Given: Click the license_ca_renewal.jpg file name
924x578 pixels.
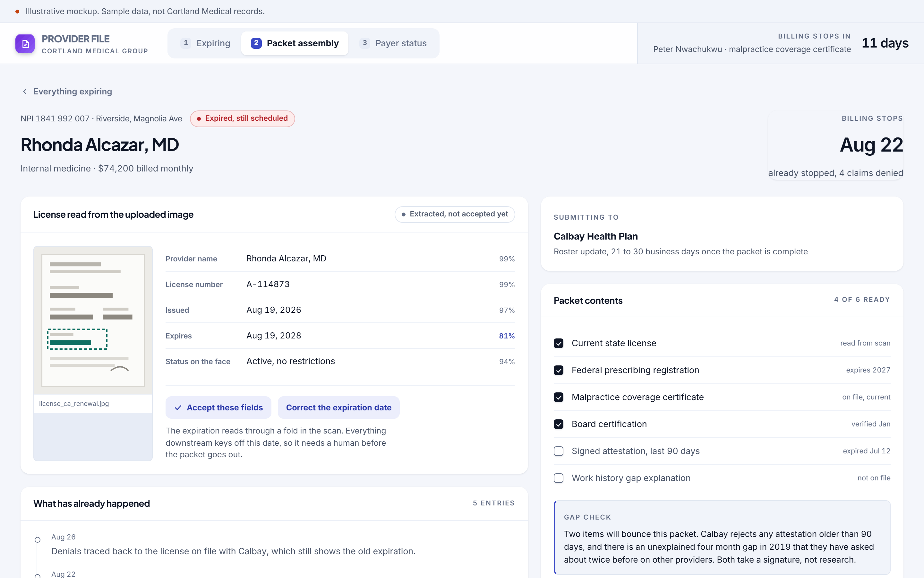Looking at the screenshot, I should (74, 404).
